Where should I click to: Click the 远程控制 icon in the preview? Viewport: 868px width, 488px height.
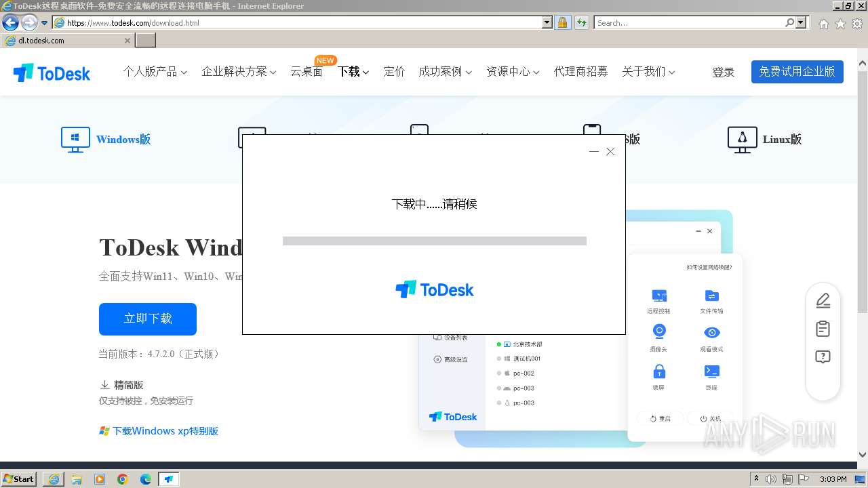[658, 296]
